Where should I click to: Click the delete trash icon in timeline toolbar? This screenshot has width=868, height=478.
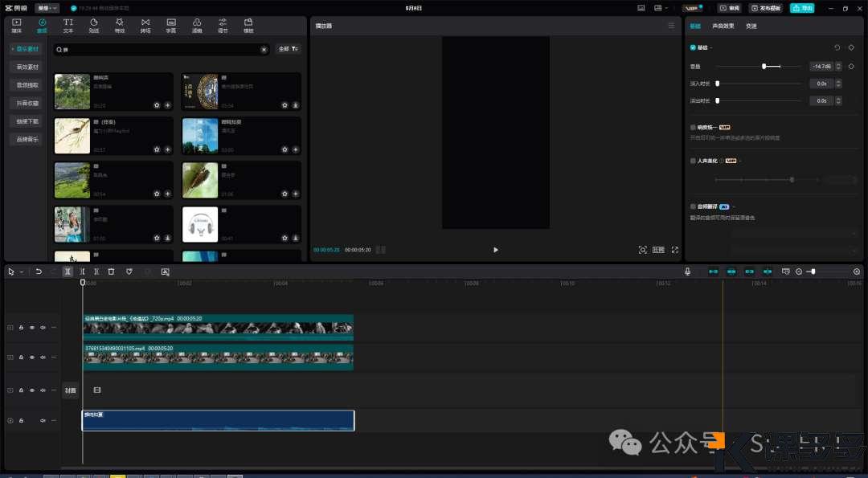pos(111,272)
